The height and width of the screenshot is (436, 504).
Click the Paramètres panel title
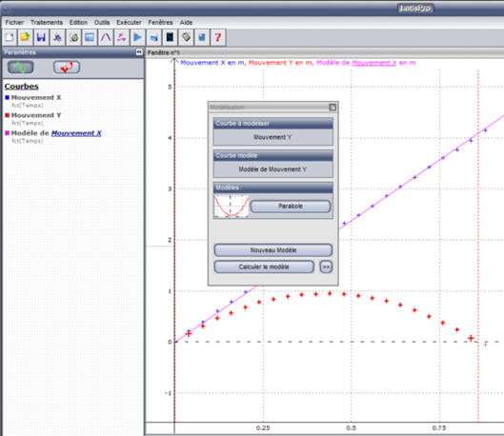click(20, 52)
